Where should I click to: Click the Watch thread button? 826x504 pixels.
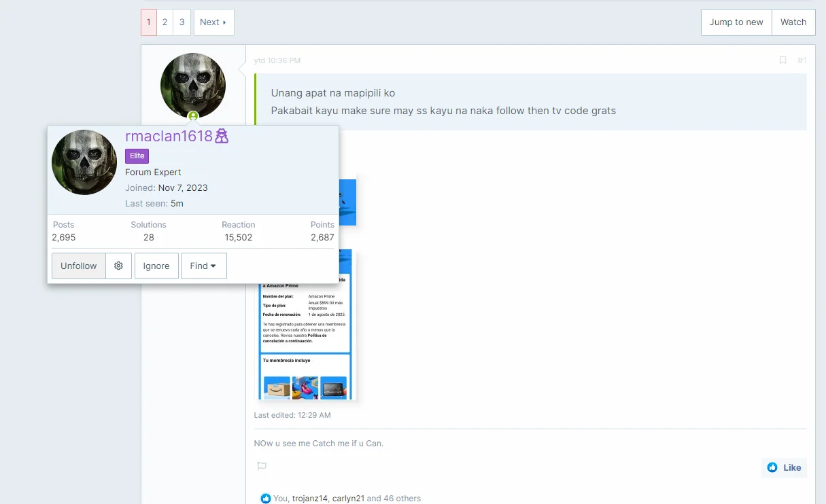tap(793, 22)
